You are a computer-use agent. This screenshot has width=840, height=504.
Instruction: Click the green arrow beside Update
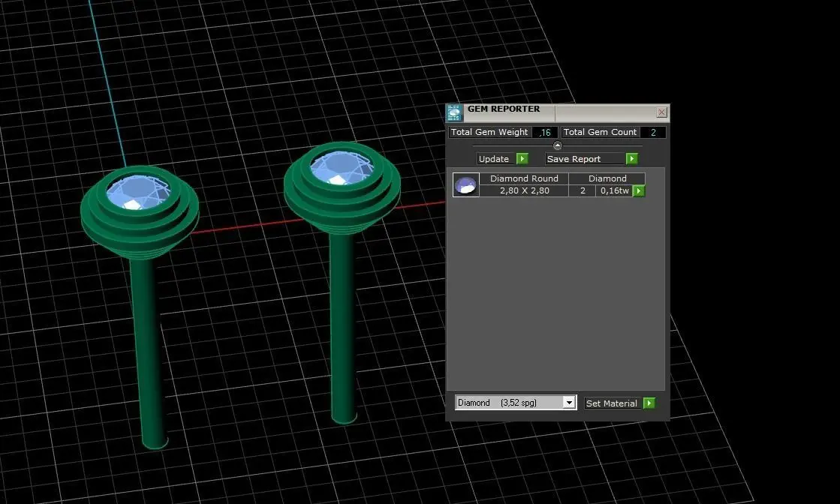click(x=522, y=159)
